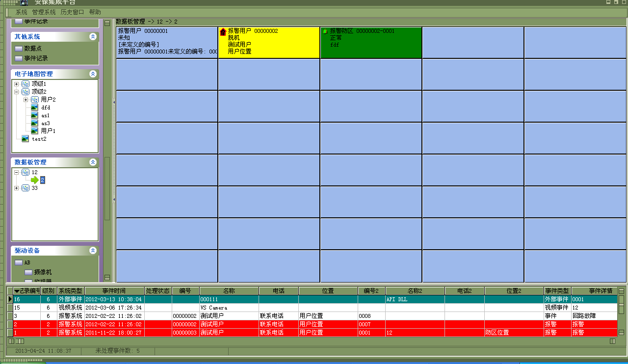
Task: Expand the 顶级1 tree node
Action: click(17, 84)
